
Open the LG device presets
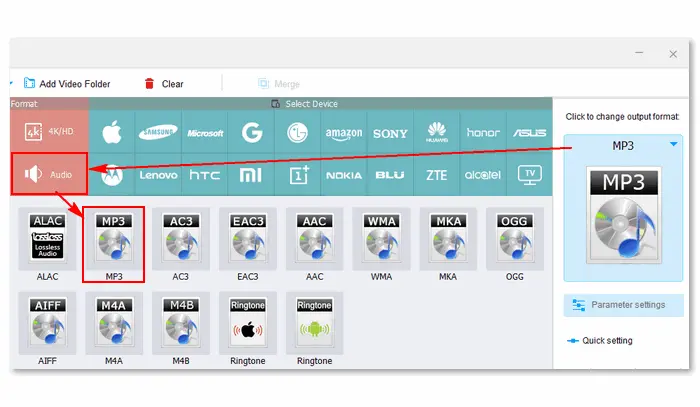tap(298, 133)
